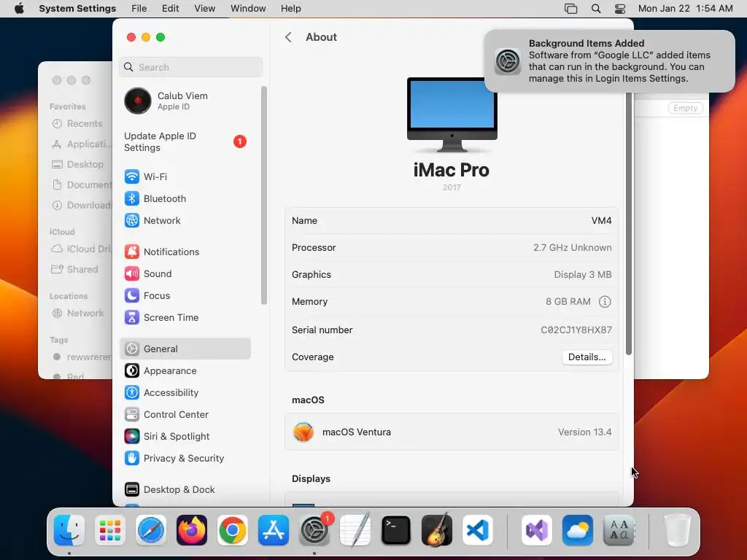
Task: Click the iMac Pro computer image
Action: click(452, 114)
